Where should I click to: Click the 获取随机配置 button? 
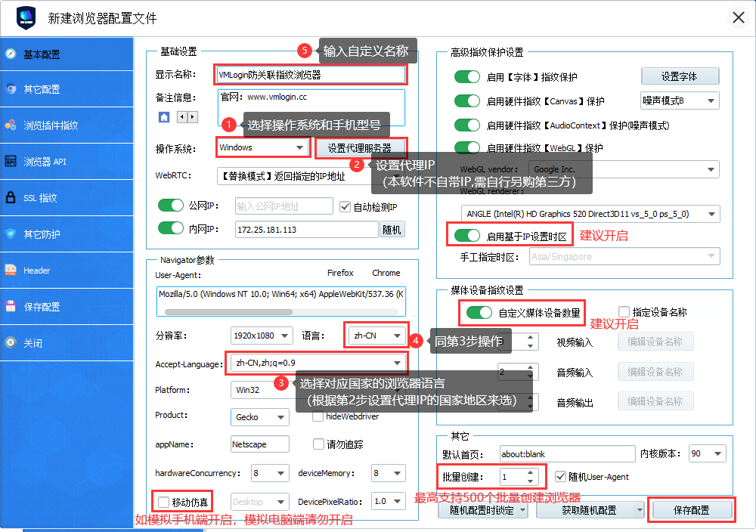coord(590,510)
